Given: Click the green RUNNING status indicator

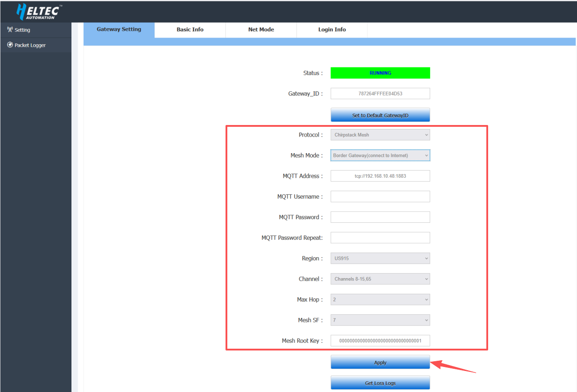Looking at the screenshot, I should (x=380, y=73).
